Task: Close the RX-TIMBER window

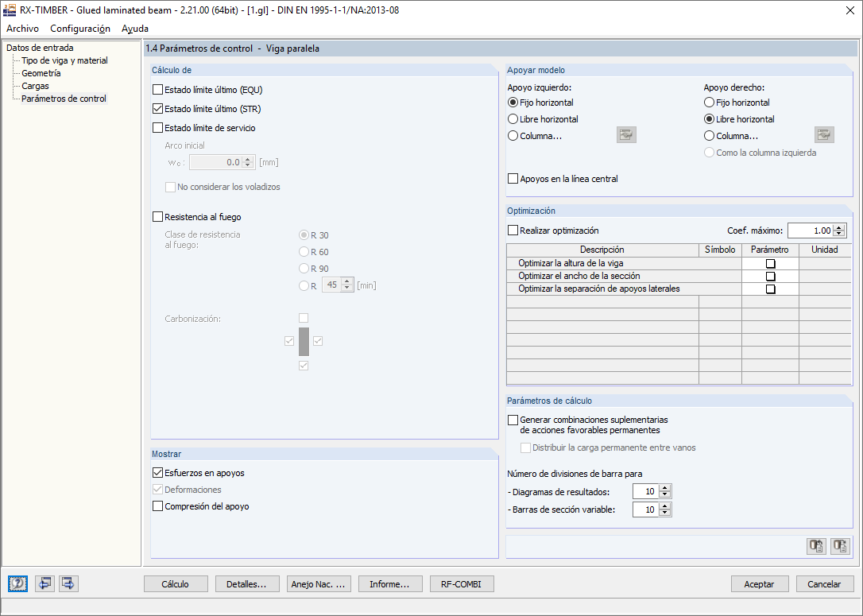Action: (x=849, y=10)
